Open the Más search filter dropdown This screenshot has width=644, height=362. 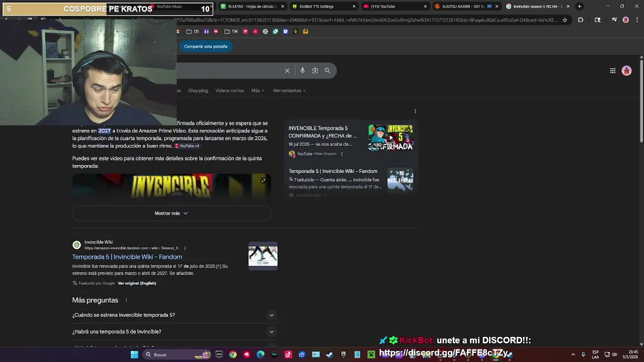coord(258,90)
